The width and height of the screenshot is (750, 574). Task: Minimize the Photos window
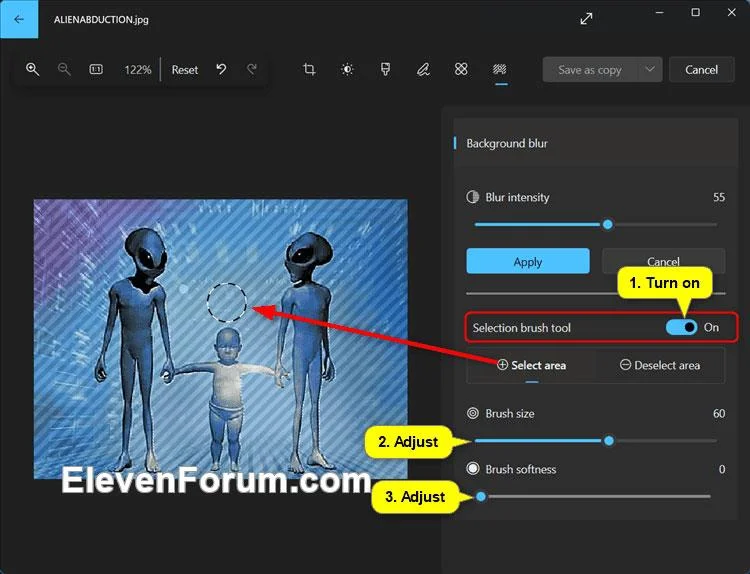[x=660, y=13]
